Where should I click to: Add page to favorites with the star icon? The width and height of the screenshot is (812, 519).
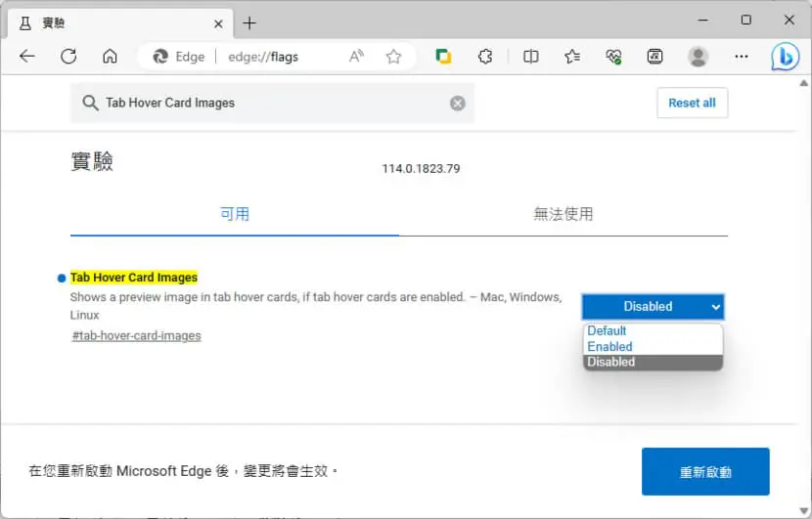pos(393,56)
